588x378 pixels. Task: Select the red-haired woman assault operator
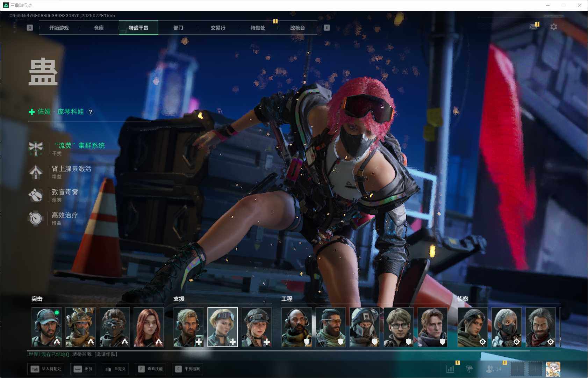point(149,327)
